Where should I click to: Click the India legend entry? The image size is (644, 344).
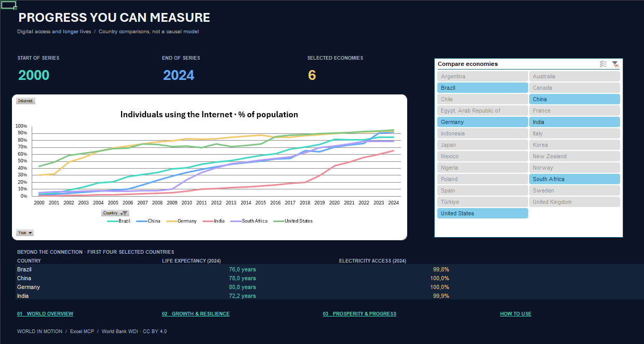213,221
